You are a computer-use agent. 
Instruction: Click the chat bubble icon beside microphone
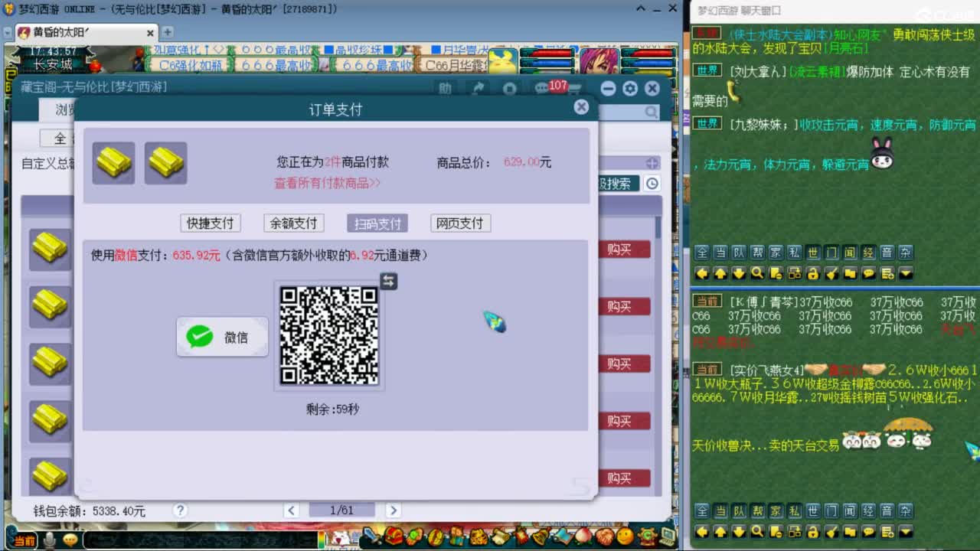[x=70, y=540]
